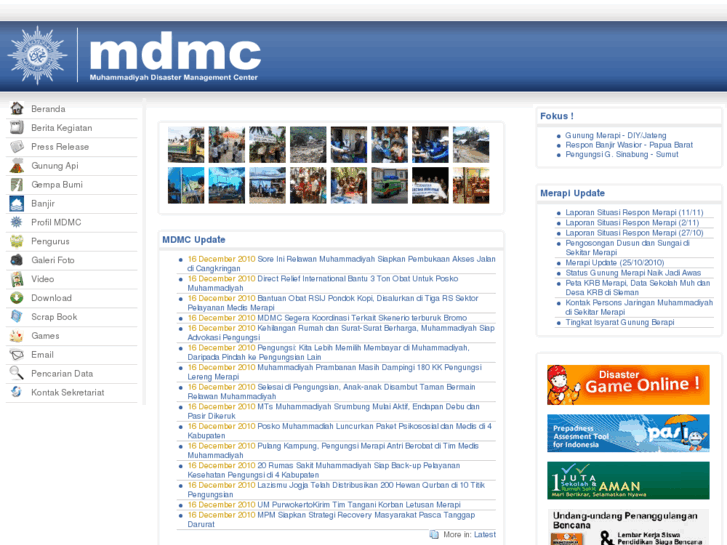The height and width of the screenshot is (545, 727).
Task: Click Undang-undang Penanggulangan Bencana banner
Action: 628,527
